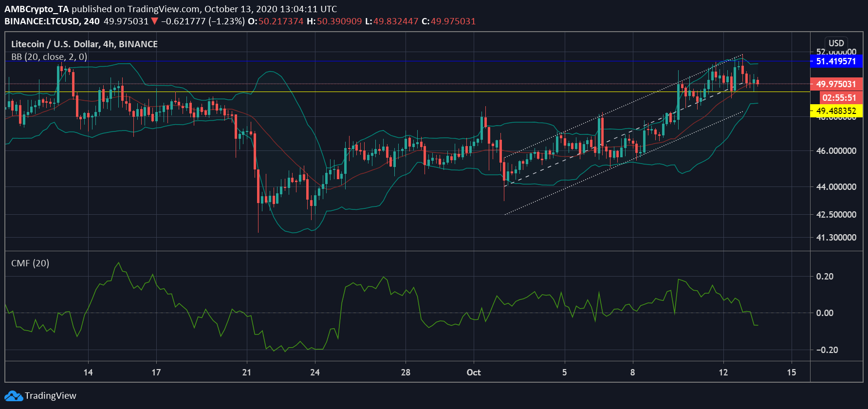Click the 0.20 level on the CMF scale
The width and height of the screenshot is (868, 409).
[x=825, y=277]
